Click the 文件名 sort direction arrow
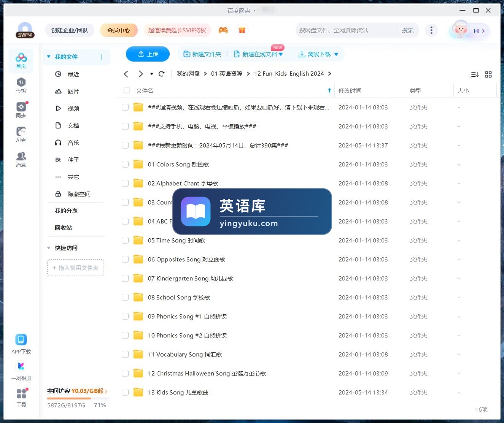The image size is (504, 423). point(329,90)
